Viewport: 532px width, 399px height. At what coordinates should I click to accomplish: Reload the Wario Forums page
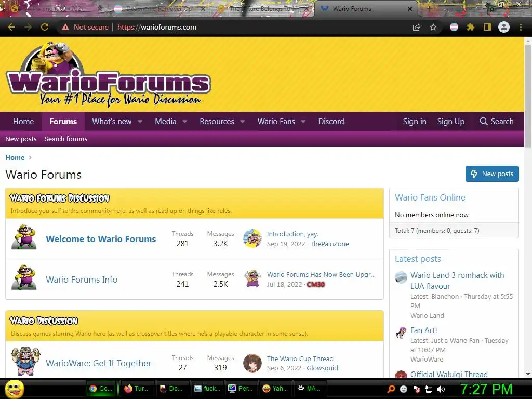[x=45, y=27]
